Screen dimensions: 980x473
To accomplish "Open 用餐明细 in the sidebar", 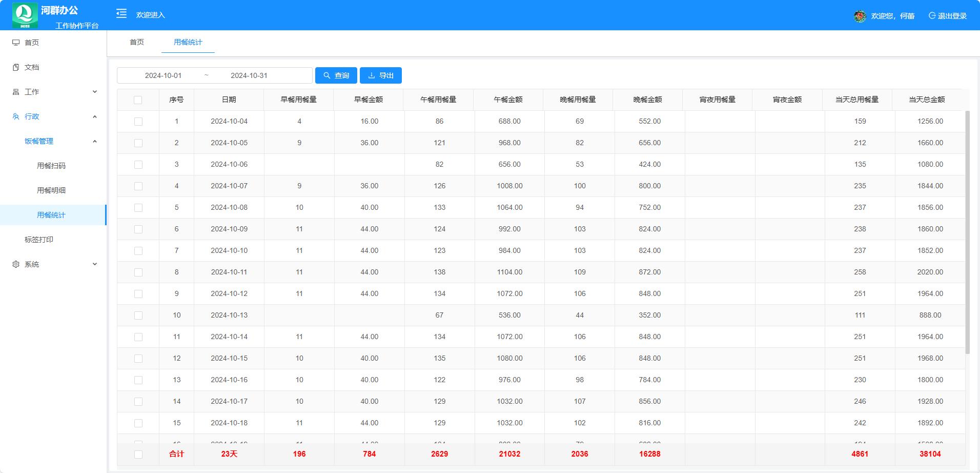I will pos(51,190).
